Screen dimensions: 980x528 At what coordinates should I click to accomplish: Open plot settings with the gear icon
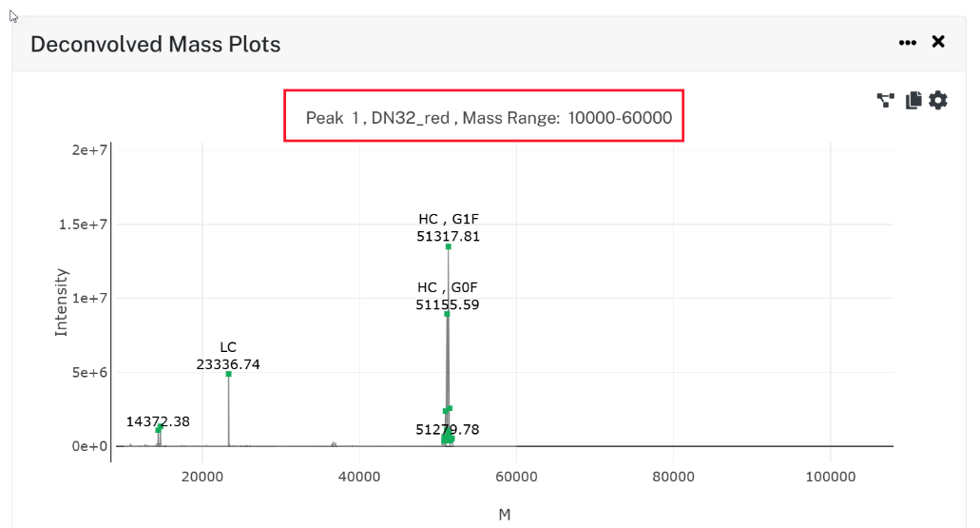pyautogui.click(x=938, y=100)
